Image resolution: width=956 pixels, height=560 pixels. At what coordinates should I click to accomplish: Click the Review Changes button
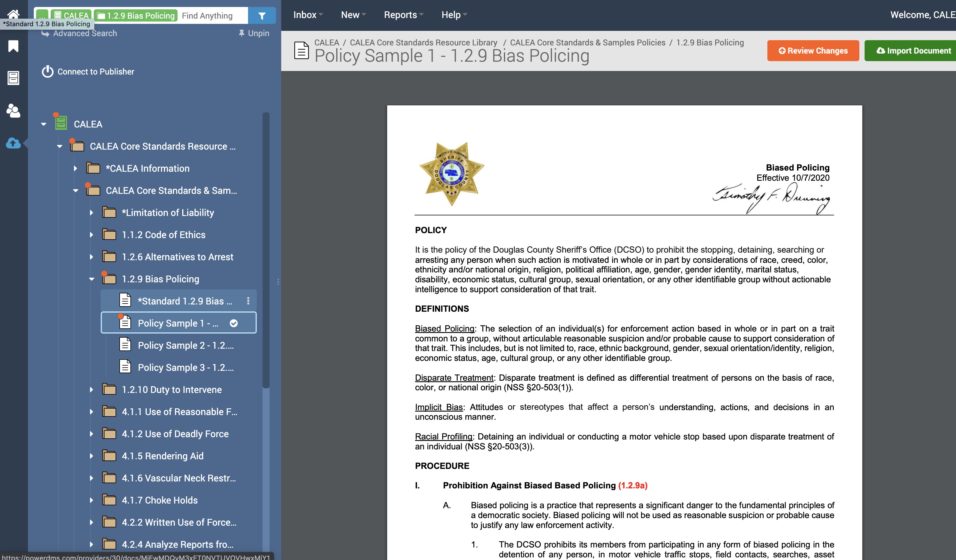point(813,50)
